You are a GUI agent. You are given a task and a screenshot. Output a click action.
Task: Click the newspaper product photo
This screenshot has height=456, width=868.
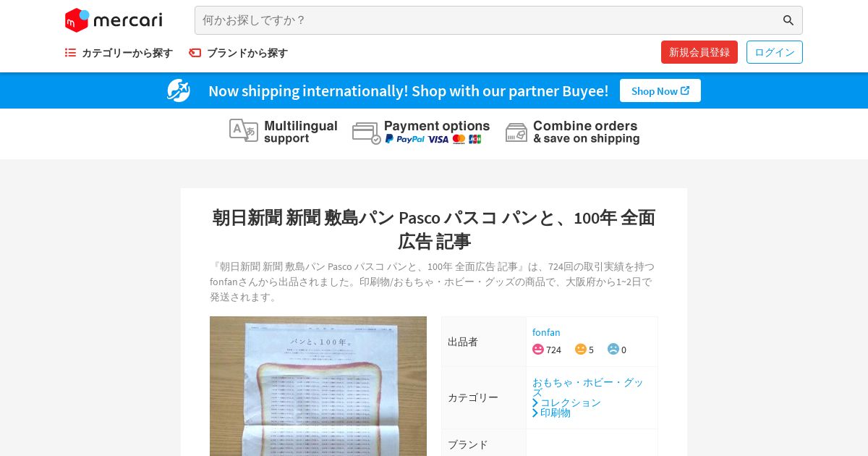[x=318, y=386]
